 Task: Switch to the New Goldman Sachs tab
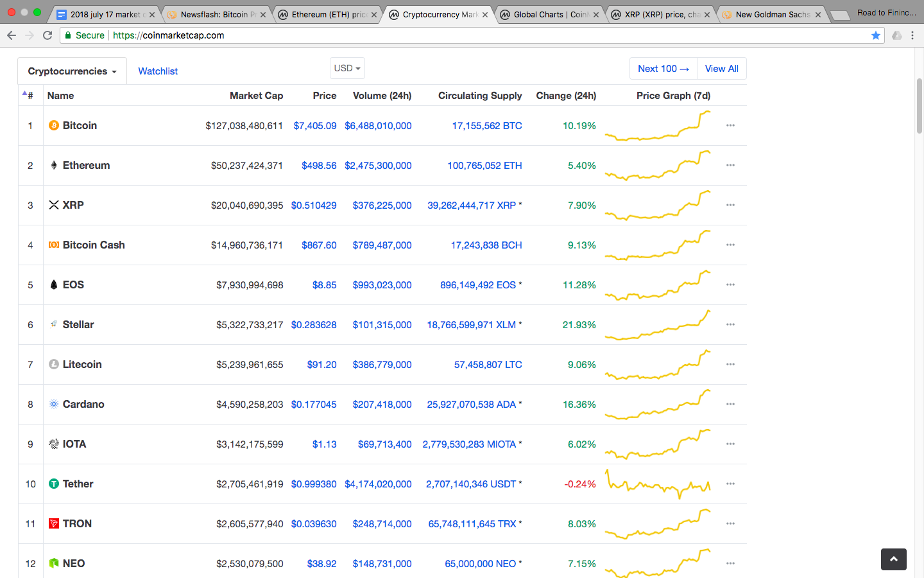(773, 14)
